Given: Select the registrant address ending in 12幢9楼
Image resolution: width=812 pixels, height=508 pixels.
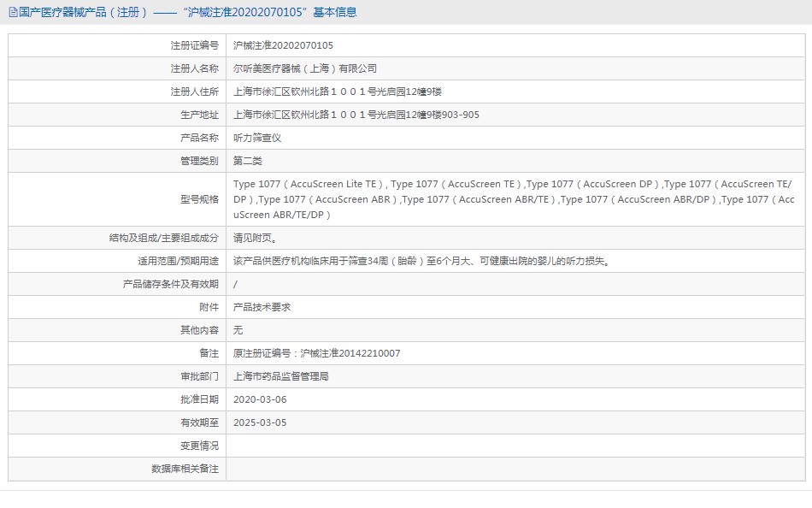Looking at the screenshot, I should pyautogui.click(x=337, y=92).
